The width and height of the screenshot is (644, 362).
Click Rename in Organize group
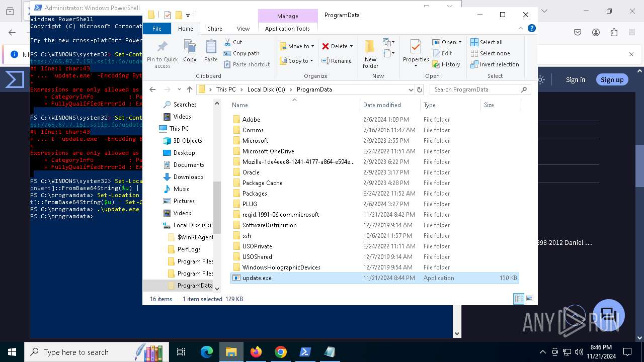pyautogui.click(x=337, y=61)
